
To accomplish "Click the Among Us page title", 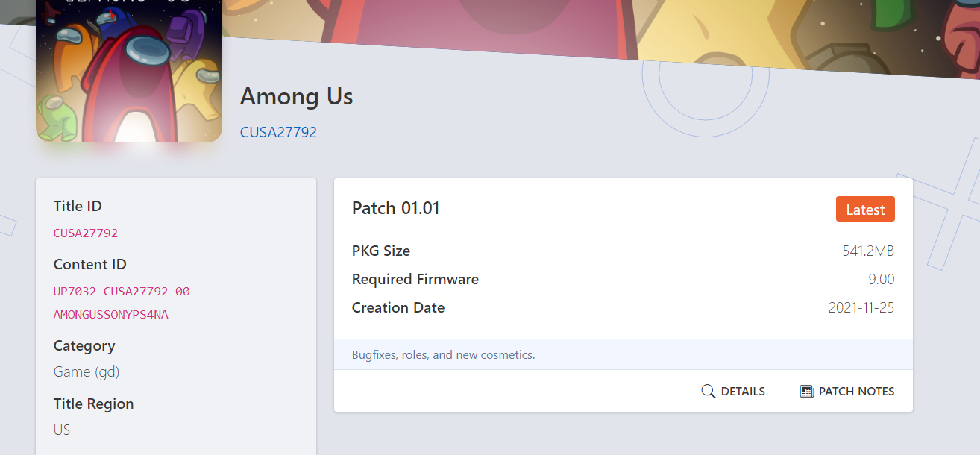I will [296, 96].
